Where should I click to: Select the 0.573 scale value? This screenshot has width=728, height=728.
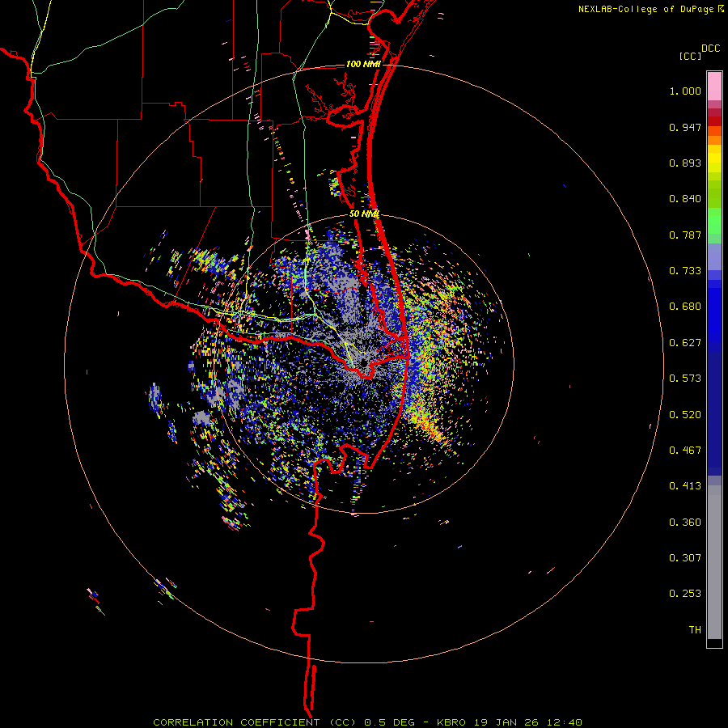pyautogui.click(x=685, y=379)
